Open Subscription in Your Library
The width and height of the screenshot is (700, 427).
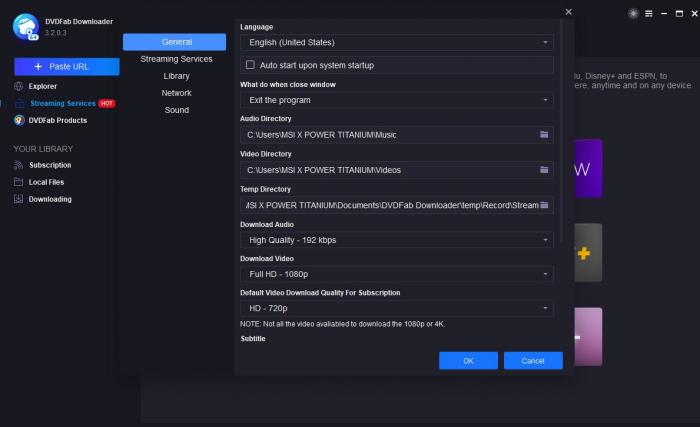tap(50, 165)
